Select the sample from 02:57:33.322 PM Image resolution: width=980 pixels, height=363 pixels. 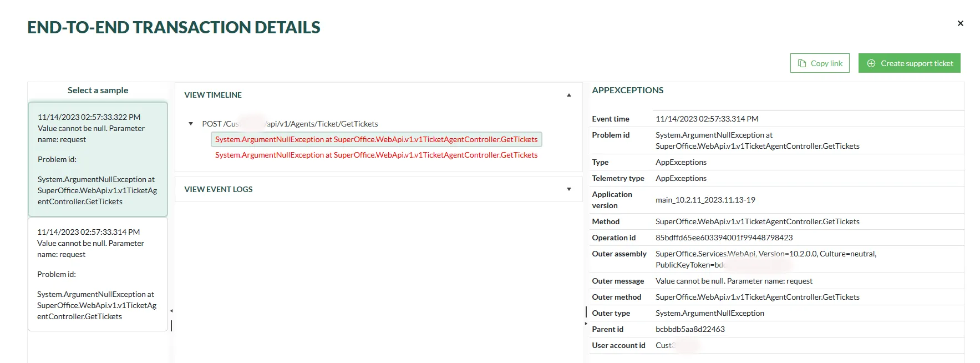[98, 159]
